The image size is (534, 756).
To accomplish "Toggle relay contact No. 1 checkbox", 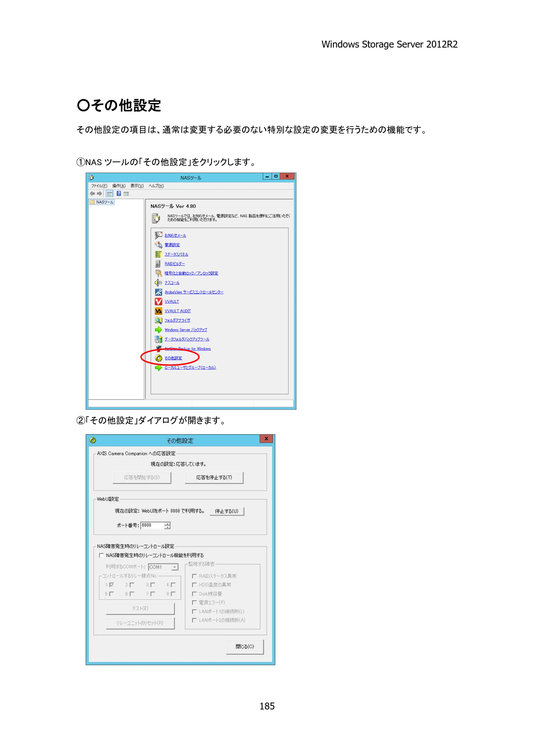I will pos(112,585).
